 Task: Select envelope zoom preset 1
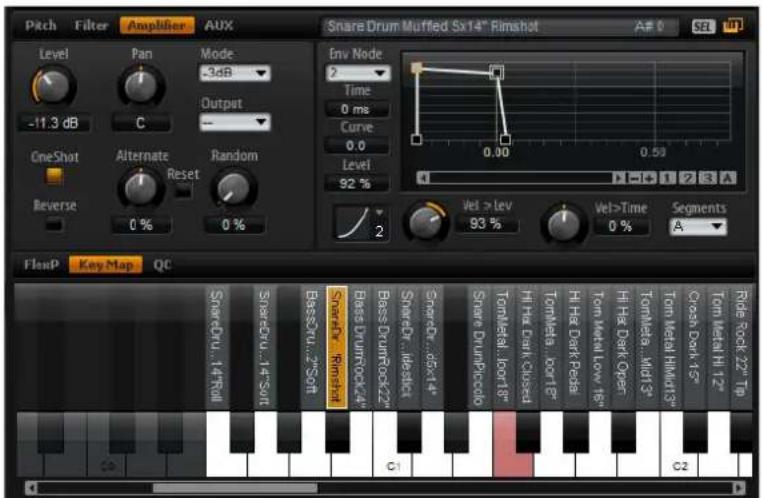tap(667, 178)
